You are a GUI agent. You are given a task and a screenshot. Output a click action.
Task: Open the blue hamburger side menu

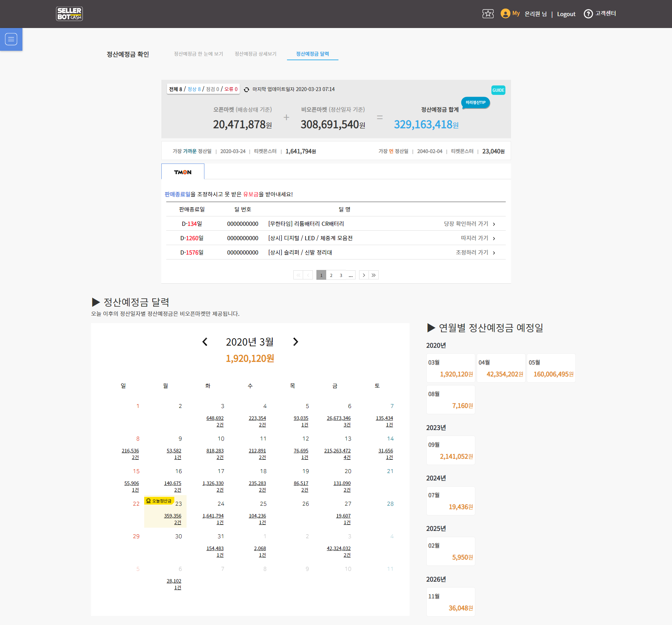coord(11,39)
